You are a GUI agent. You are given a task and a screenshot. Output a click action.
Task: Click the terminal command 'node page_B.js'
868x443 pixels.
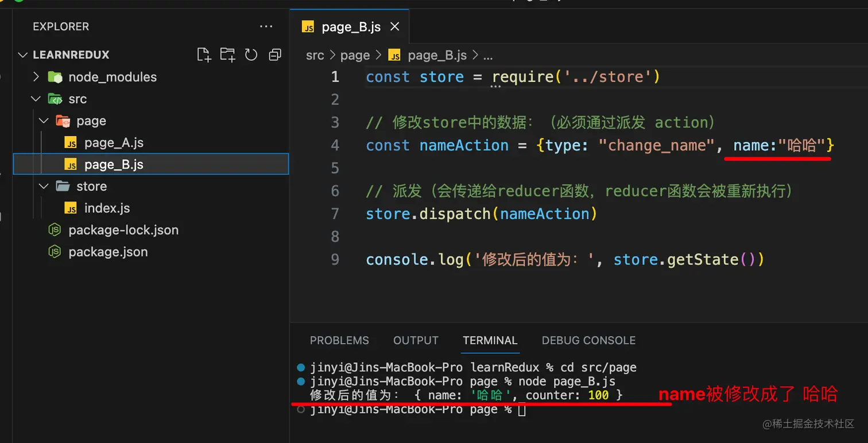point(567,381)
